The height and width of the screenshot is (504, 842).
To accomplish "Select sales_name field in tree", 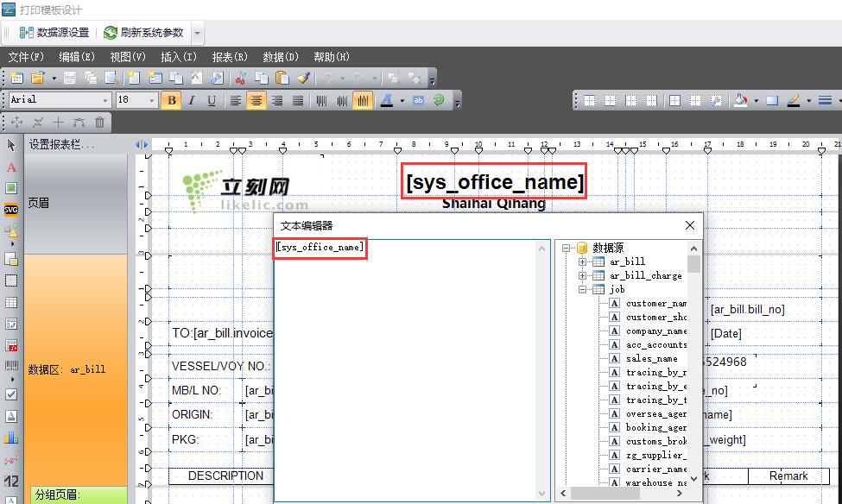I will coord(651,358).
